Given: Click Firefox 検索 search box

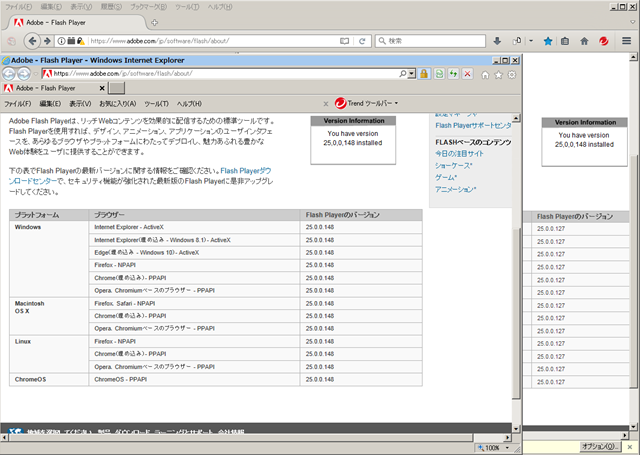Looking at the screenshot, I should point(430,41).
